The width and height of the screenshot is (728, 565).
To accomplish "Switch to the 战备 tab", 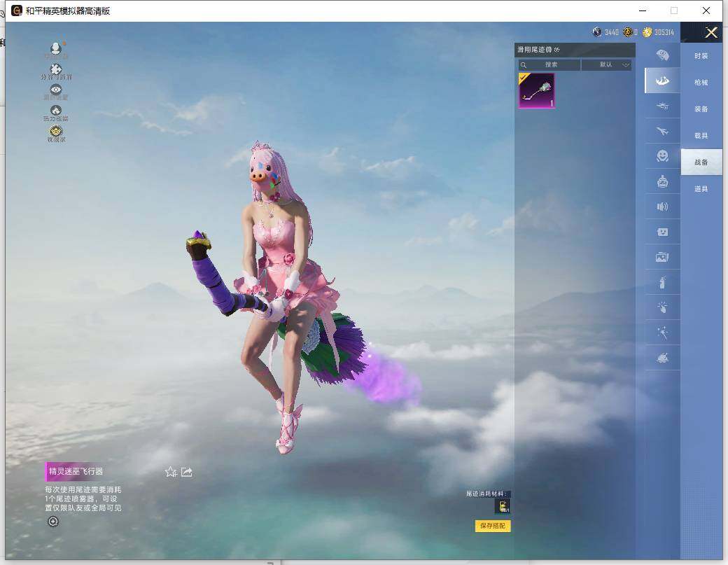I will [x=701, y=162].
